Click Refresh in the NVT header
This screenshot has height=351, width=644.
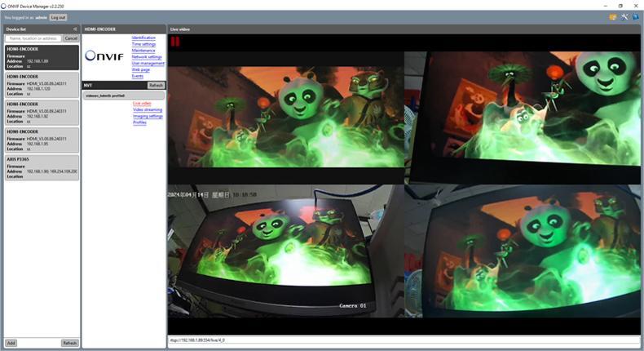[156, 85]
